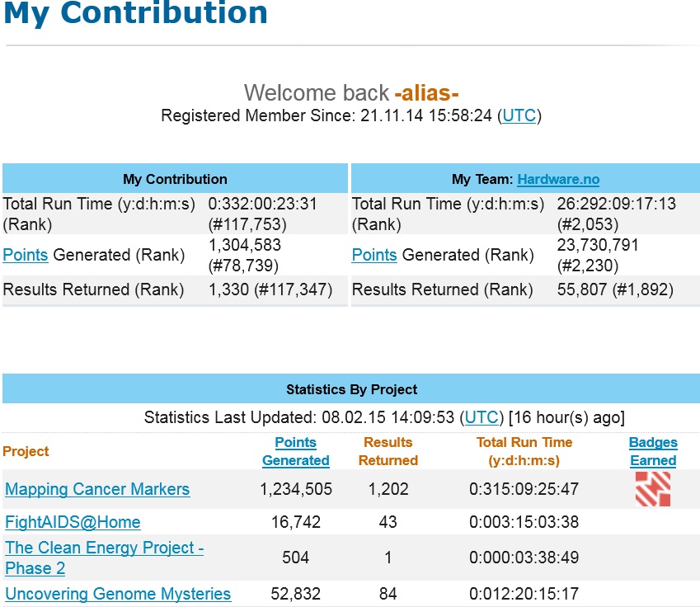Viewport: 700px width, 607px height.
Task: Click the UTC link in Statistics Last Updated
Action: point(482,417)
